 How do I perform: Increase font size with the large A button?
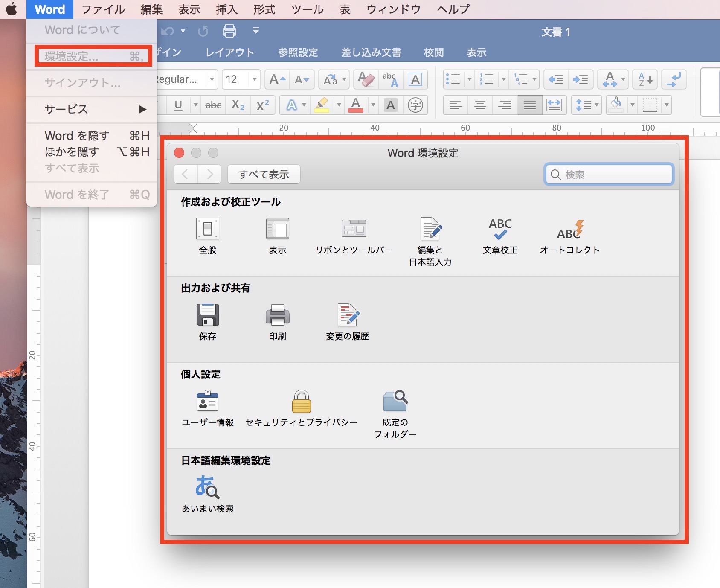coord(278,79)
